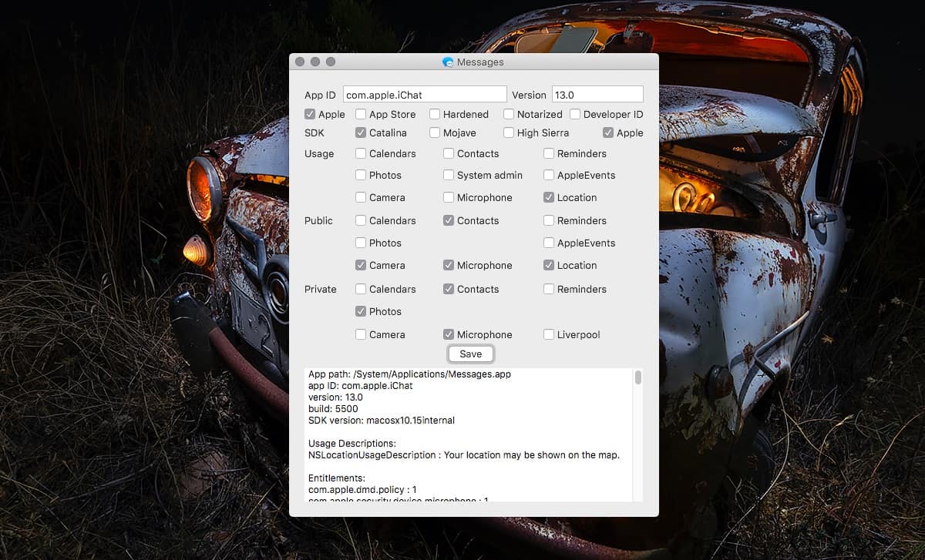
Task: Uncheck Contacts in the Public row
Action: tap(448, 220)
